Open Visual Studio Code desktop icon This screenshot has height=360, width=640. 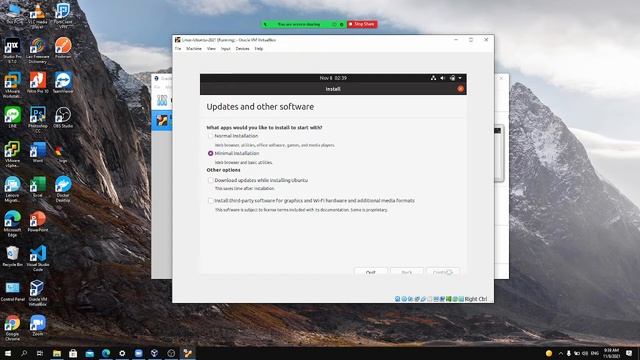pos(38,258)
